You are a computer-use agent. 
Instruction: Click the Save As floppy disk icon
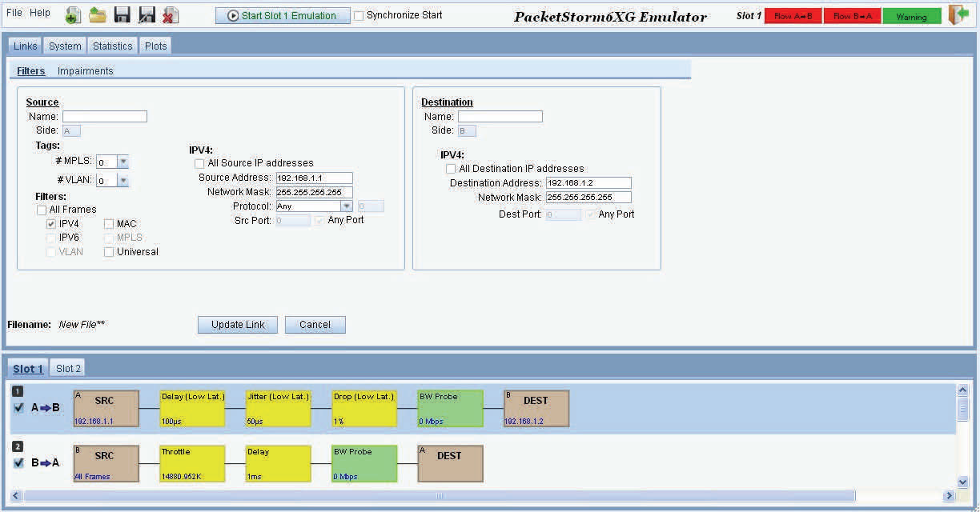click(x=147, y=15)
